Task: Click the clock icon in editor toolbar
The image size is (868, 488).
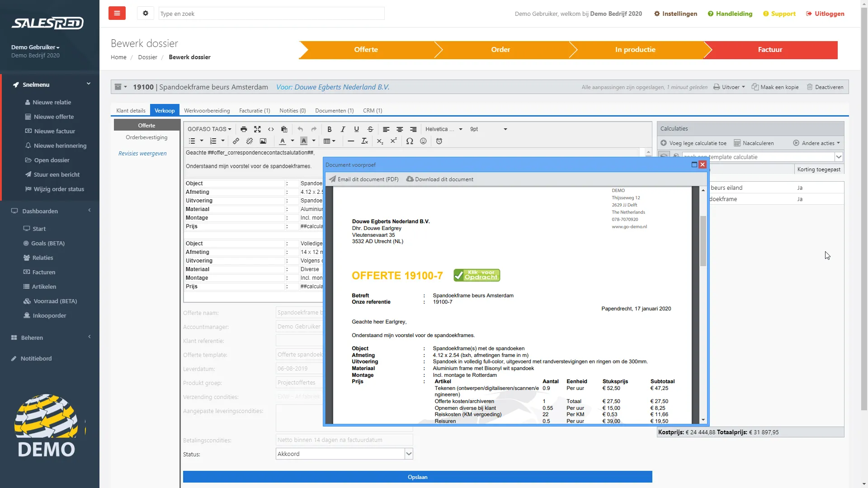Action: coord(439,141)
